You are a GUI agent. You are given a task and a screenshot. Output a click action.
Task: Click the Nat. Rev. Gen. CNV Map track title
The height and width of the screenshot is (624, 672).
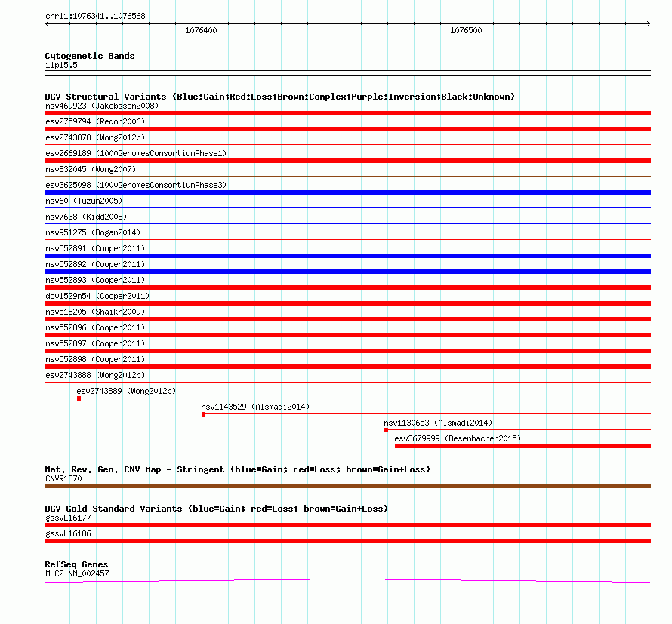coord(237,469)
